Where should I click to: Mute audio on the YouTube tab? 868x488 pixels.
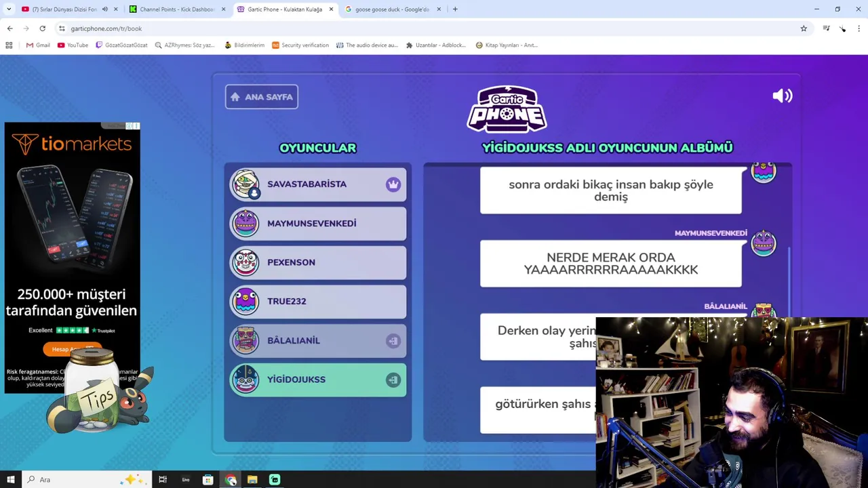coord(105,9)
